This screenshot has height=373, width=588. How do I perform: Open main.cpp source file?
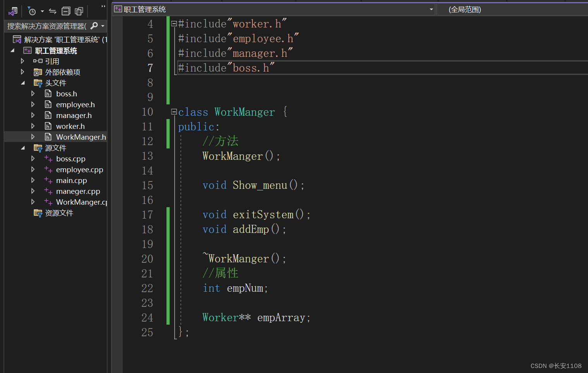[72, 180]
